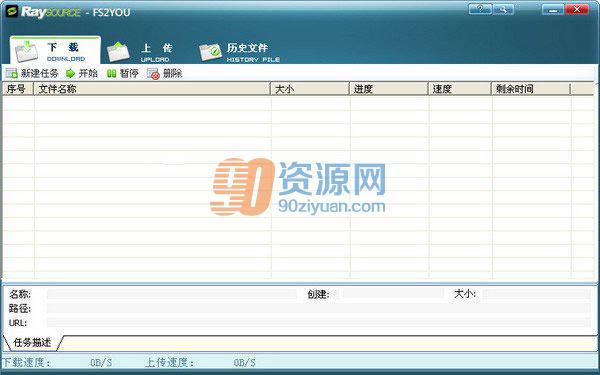Click the URL field in details panel
The image size is (600, 375).
tap(319, 323)
